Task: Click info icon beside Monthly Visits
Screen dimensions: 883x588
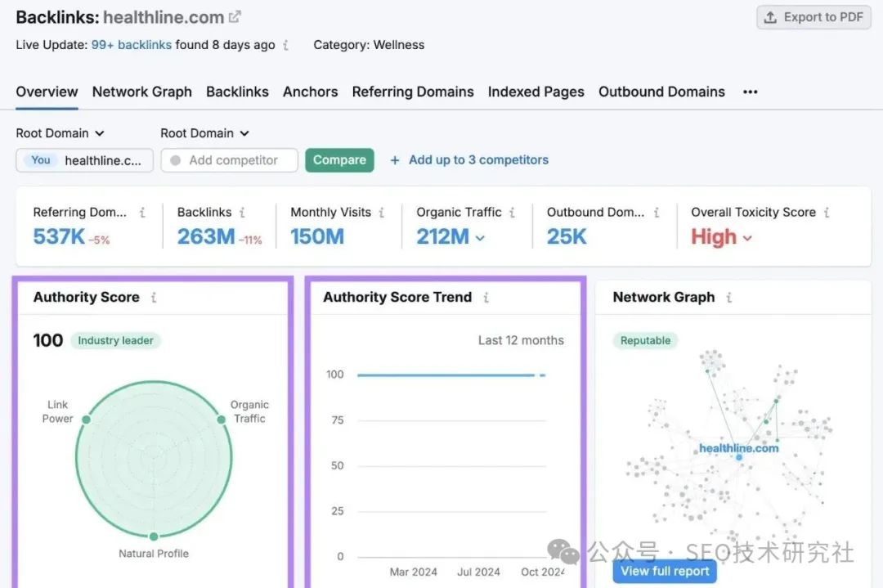Action: coord(382,213)
